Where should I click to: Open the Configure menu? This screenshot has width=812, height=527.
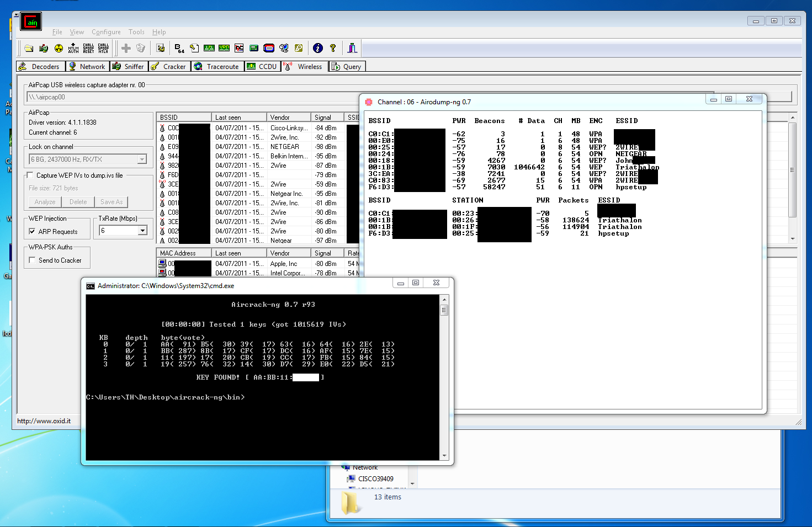(106, 32)
